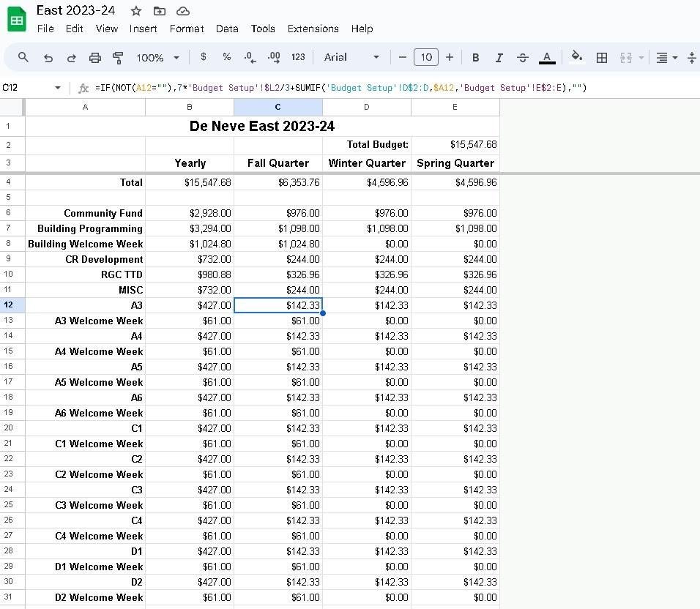Redo the last change
Image resolution: width=700 pixels, height=609 pixels.
[72, 57]
